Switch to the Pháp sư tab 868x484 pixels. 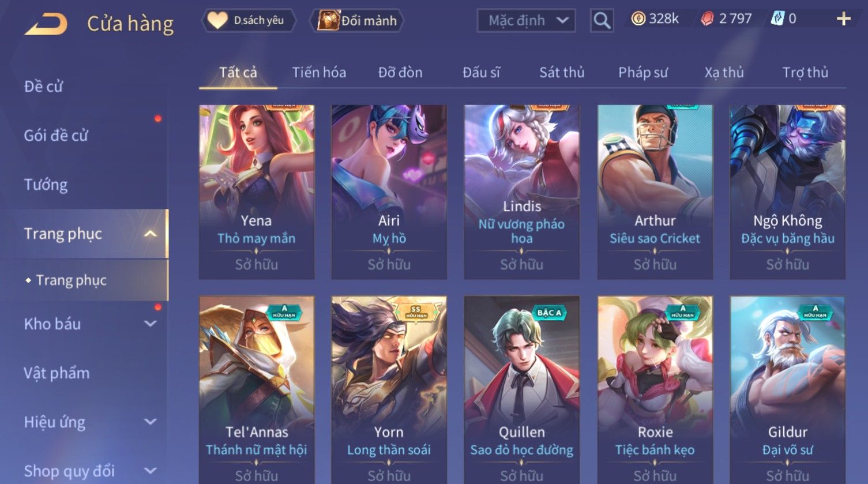(643, 73)
